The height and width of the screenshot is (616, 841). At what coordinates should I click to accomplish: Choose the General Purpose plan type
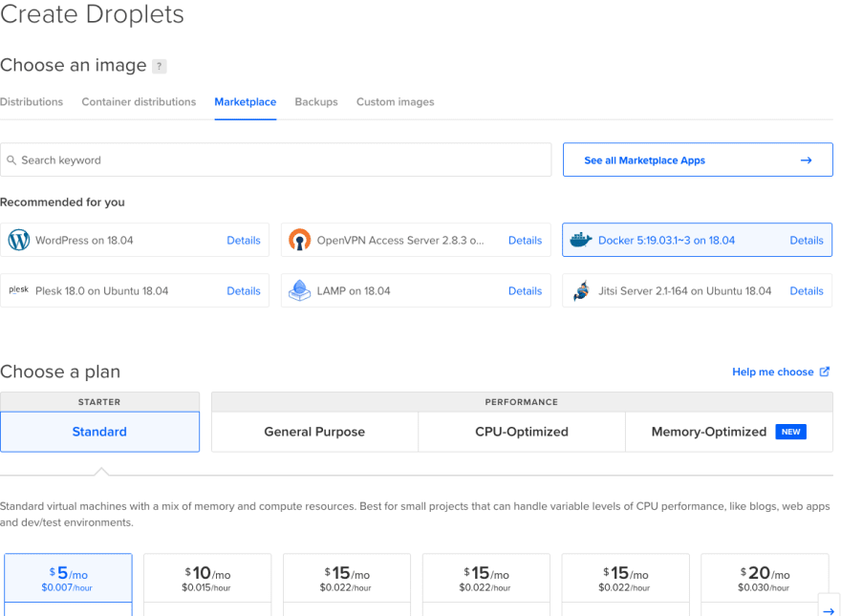coord(314,432)
